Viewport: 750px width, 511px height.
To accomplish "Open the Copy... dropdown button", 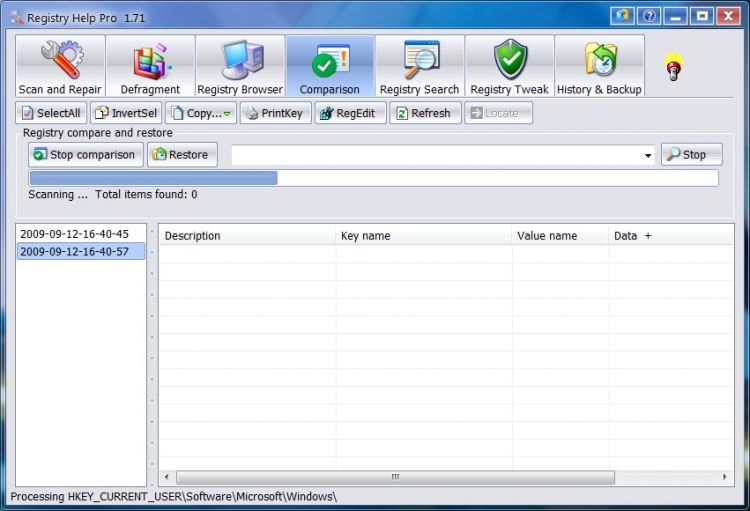I will (x=201, y=113).
